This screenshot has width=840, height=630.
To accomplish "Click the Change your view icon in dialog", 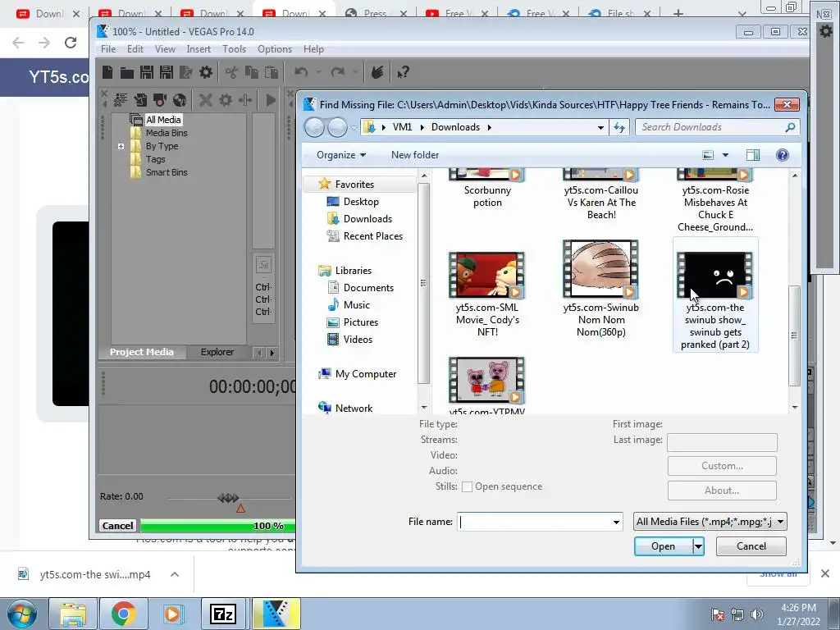I will [x=708, y=155].
